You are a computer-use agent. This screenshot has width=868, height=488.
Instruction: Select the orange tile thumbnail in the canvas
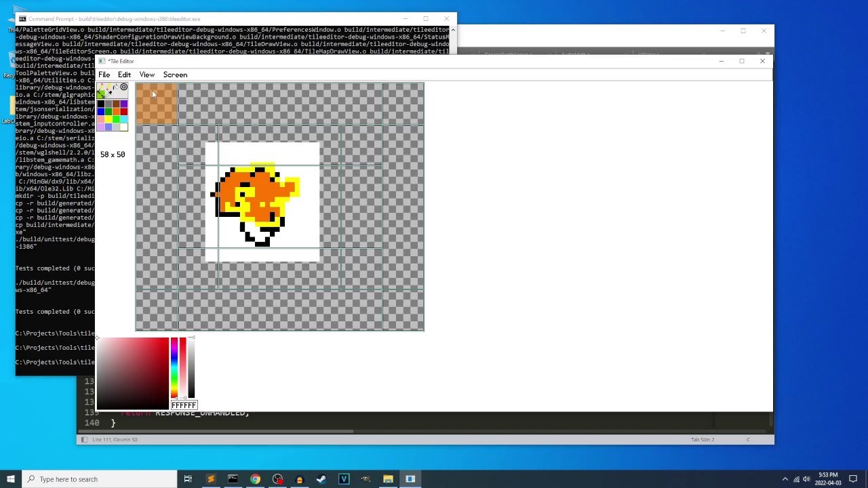point(157,104)
